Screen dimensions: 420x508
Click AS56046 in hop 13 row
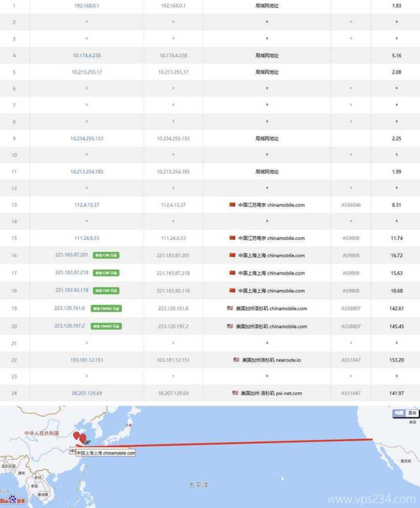pyautogui.click(x=351, y=205)
